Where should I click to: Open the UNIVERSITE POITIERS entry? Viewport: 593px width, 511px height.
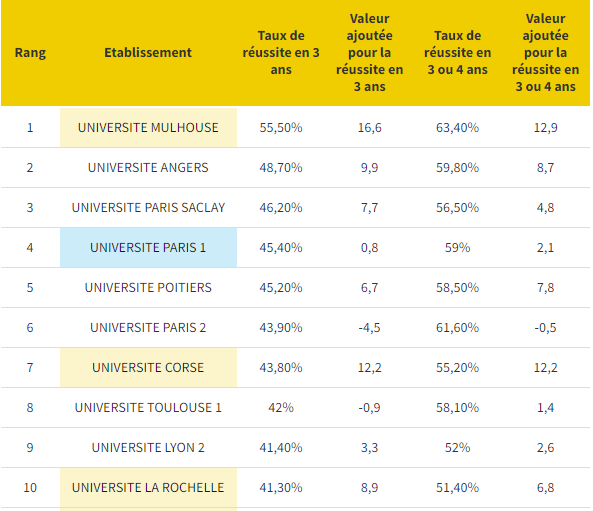[148, 287]
